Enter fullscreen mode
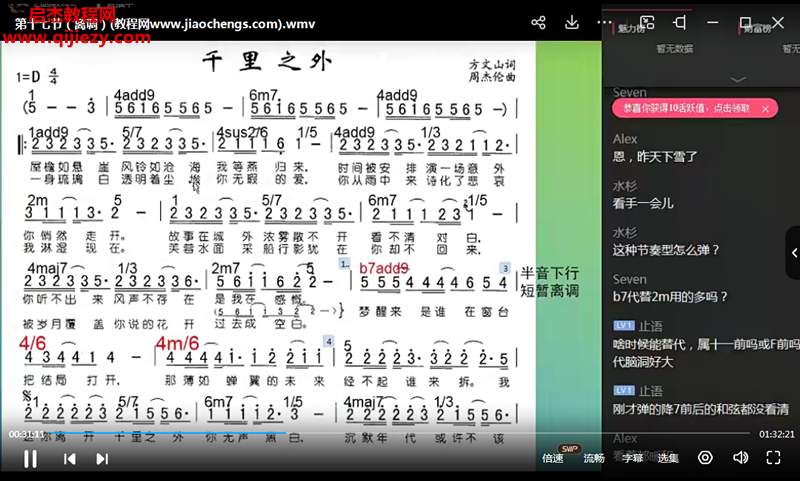This screenshot has height=481, width=800. [x=773, y=458]
